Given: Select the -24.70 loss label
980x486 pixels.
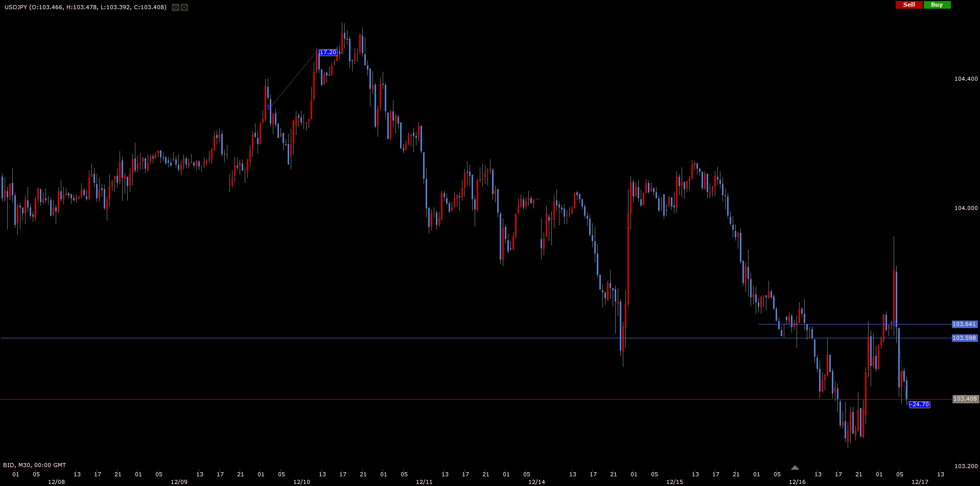Looking at the screenshot, I should [920, 405].
